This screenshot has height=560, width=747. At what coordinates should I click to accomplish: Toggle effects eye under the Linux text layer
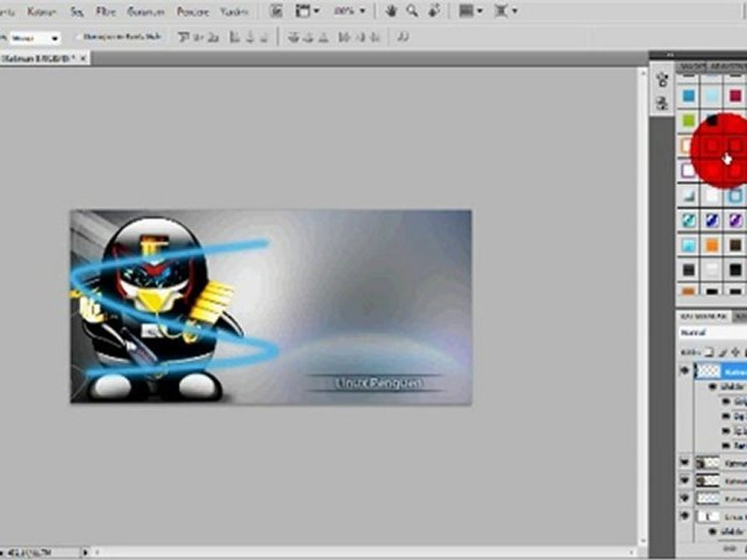[713, 531]
